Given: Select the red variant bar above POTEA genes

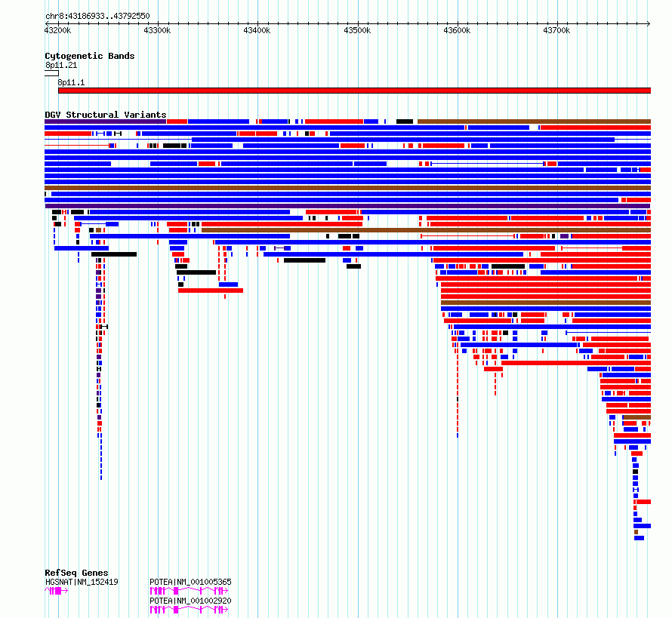Looking at the screenshot, I should pyautogui.click(x=211, y=291).
